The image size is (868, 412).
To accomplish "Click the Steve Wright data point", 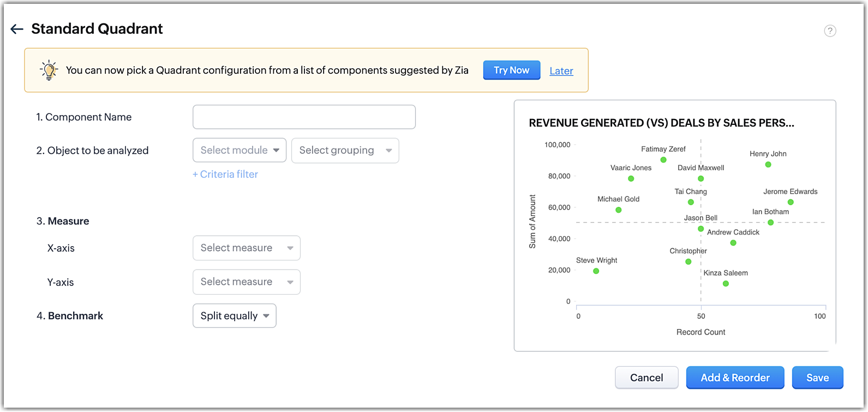I will [596, 271].
